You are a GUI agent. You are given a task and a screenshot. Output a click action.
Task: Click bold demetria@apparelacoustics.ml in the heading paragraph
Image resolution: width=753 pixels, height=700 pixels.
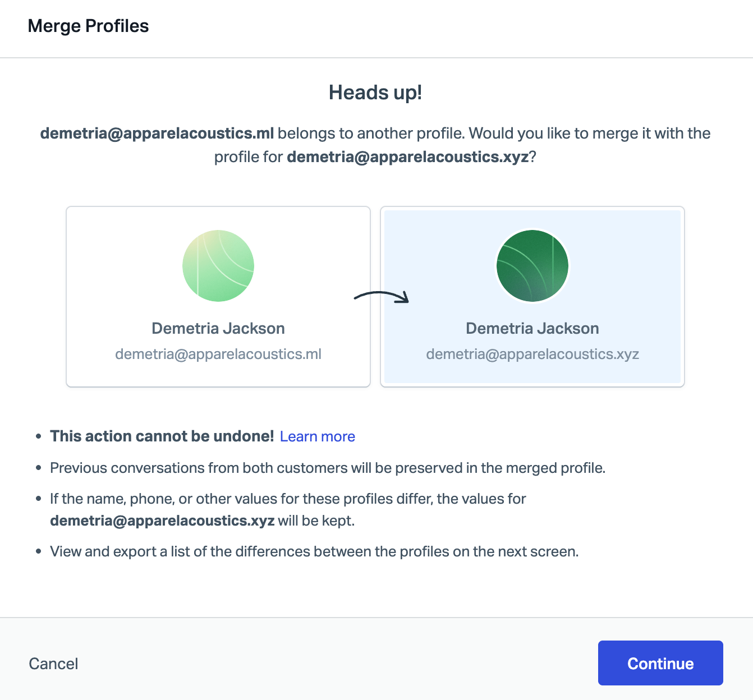coord(157,133)
